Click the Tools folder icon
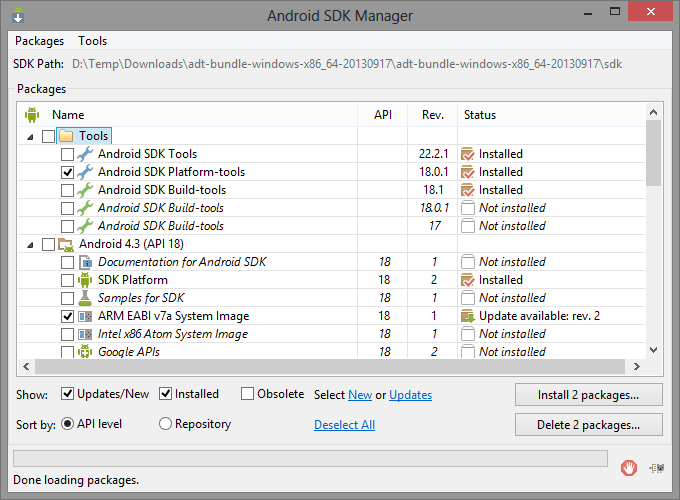The height and width of the screenshot is (500, 680). coord(66,136)
